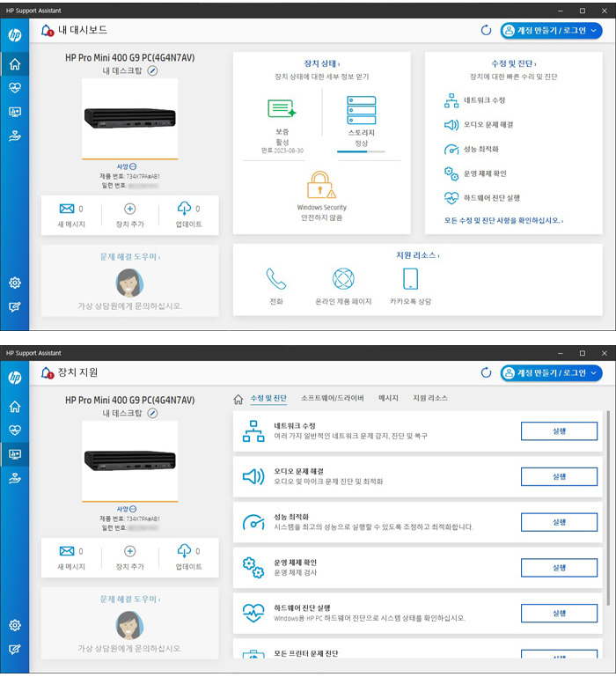This screenshot has width=616, height=677.
Task: Open the 카카오톡 상담 phone device icon
Action: point(410,278)
